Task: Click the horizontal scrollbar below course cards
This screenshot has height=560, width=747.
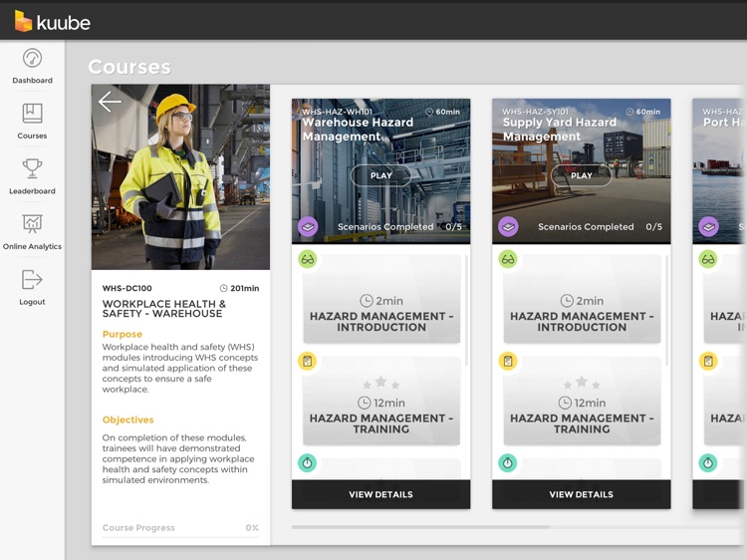Action: click(x=420, y=527)
